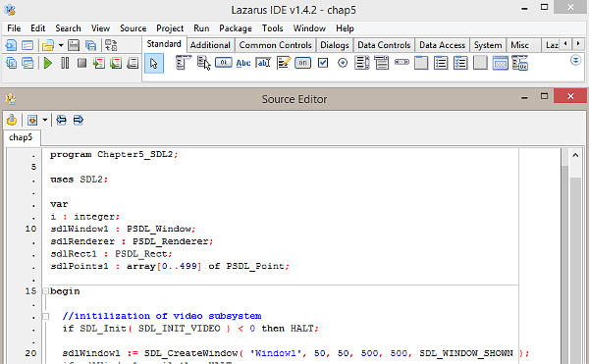Run the program with the green arrow
589x364 pixels.
pos(48,63)
